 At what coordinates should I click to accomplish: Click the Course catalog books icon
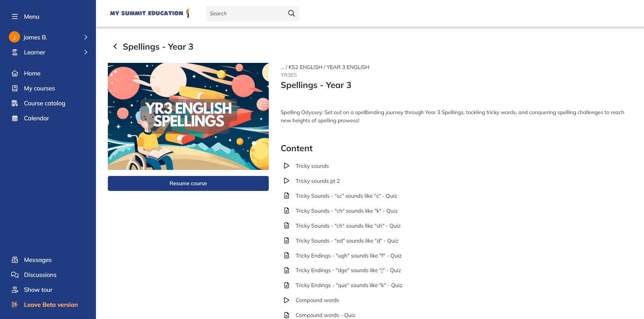point(15,103)
